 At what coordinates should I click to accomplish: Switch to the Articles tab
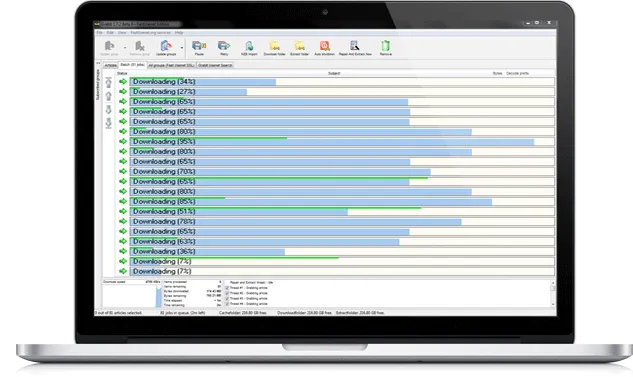(111, 65)
